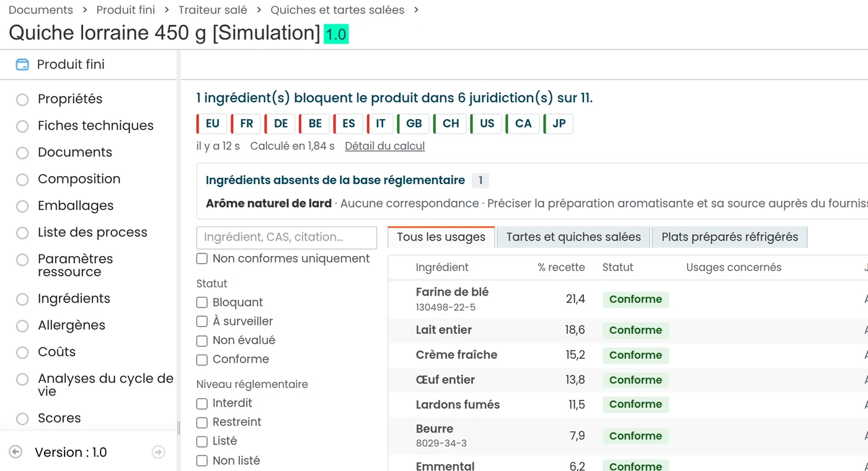This screenshot has height=471, width=868.
Task: Choose the GB jurisdiction chip
Action: coord(414,123)
